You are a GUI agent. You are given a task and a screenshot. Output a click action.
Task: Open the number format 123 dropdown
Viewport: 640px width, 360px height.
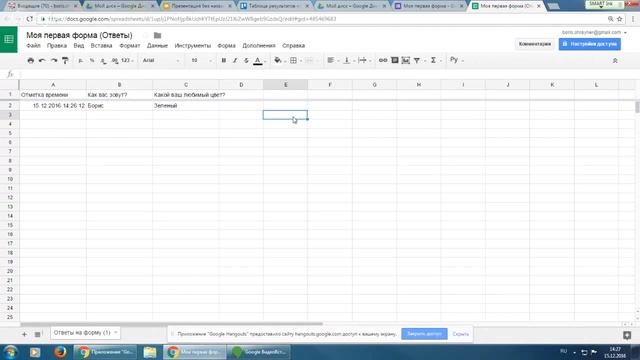(127, 60)
